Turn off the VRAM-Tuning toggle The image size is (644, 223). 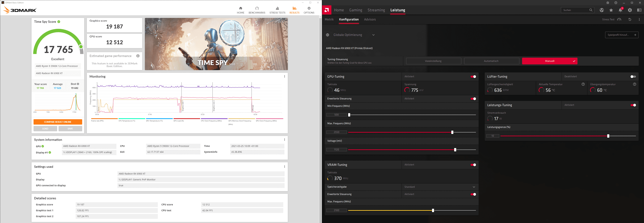[x=473, y=165]
